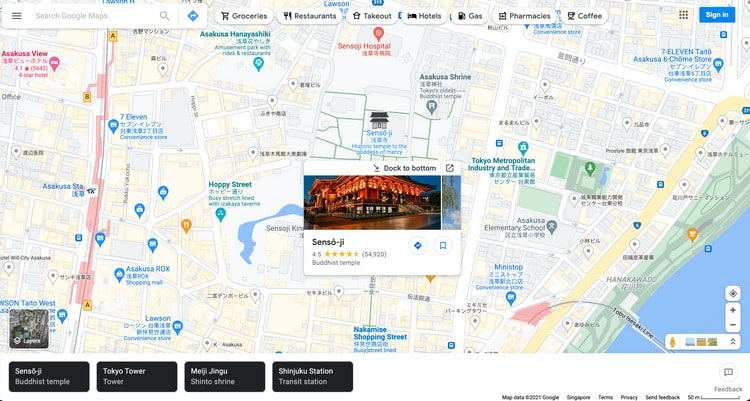Open the Send feedback link
Viewport: 750px width, 401px height.
point(663,397)
